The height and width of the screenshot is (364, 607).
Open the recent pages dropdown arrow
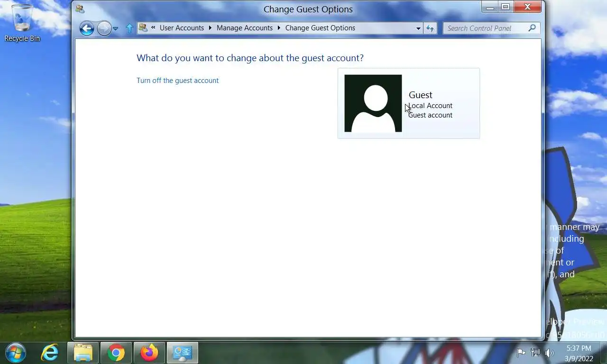[115, 29]
